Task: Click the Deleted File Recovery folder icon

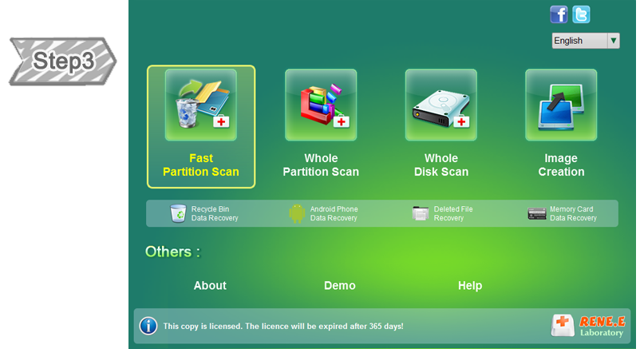Action: (421, 213)
